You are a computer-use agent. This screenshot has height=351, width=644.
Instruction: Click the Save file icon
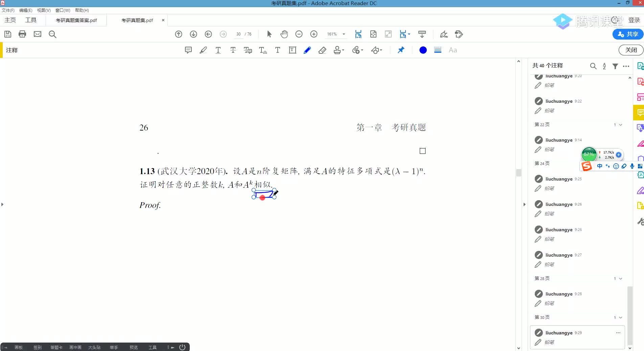coord(8,34)
